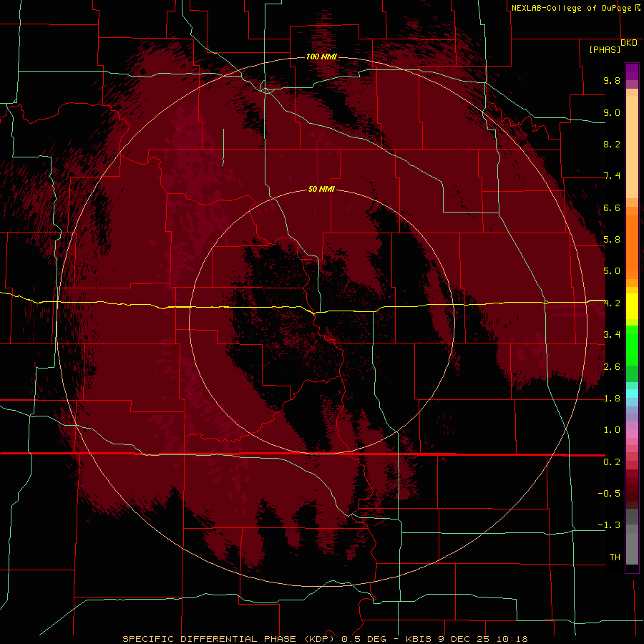Click the 8.2 scale label
Image resolution: width=644 pixels, height=644 pixels.
point(612,144)
